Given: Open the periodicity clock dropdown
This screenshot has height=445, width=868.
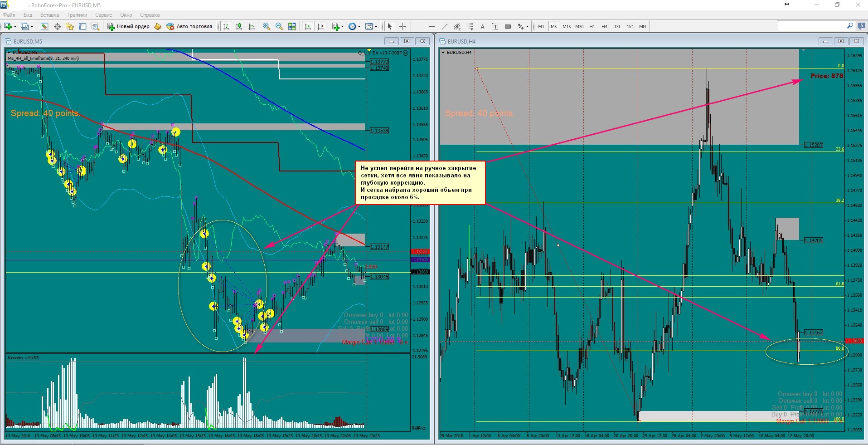Looking at the screenshot, I should click(354, 26).
